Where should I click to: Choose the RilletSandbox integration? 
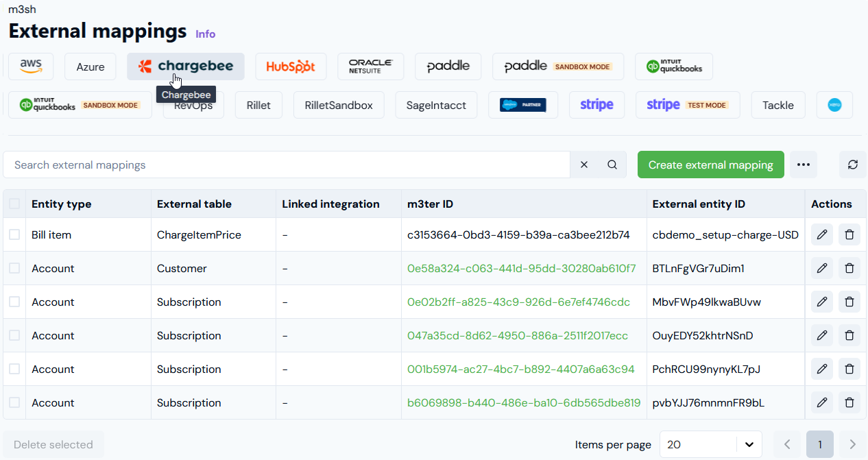click(x=339, y=105)
